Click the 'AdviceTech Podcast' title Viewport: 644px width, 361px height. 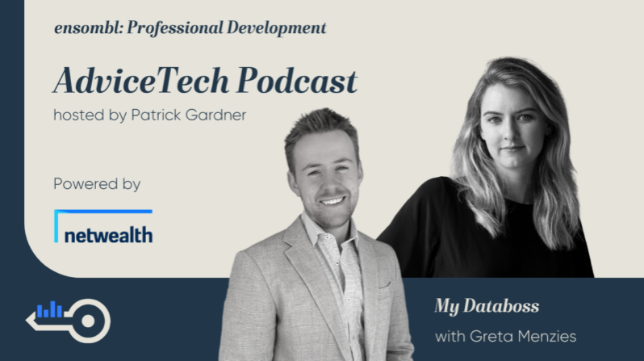(x=205, y=81)
